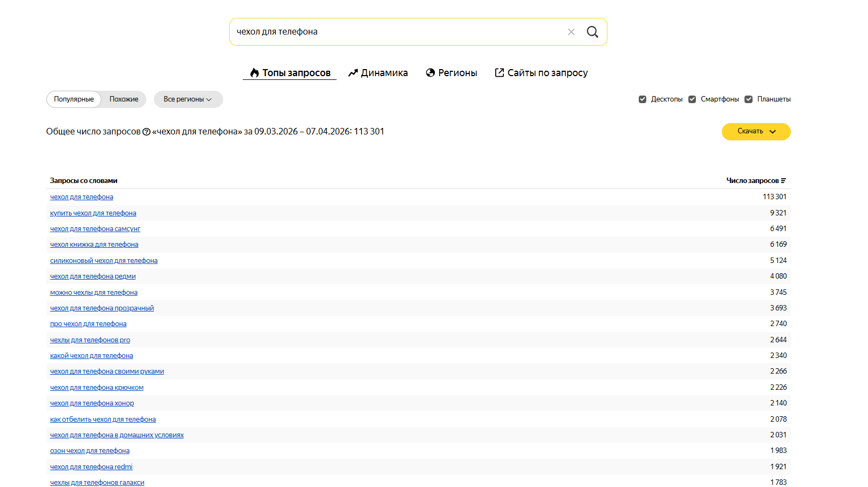Click the magnifier search icon

click(x=592, y=32)
